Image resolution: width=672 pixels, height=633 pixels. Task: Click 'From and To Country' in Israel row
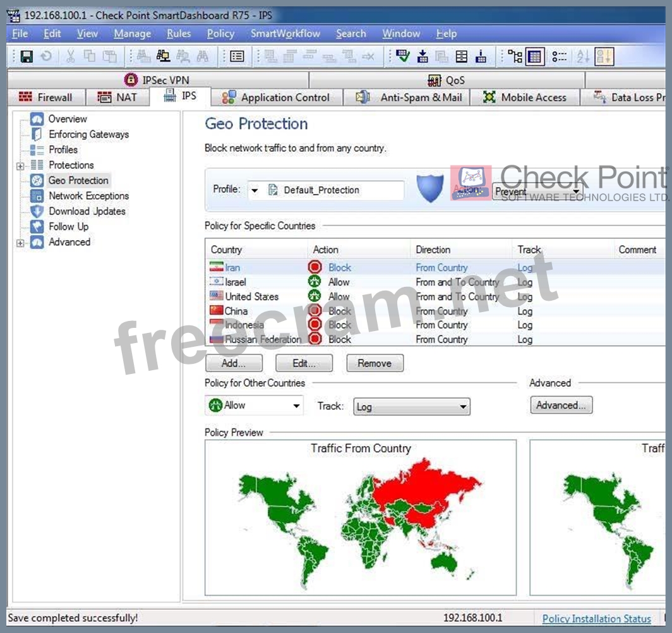(x=457, y=282)
